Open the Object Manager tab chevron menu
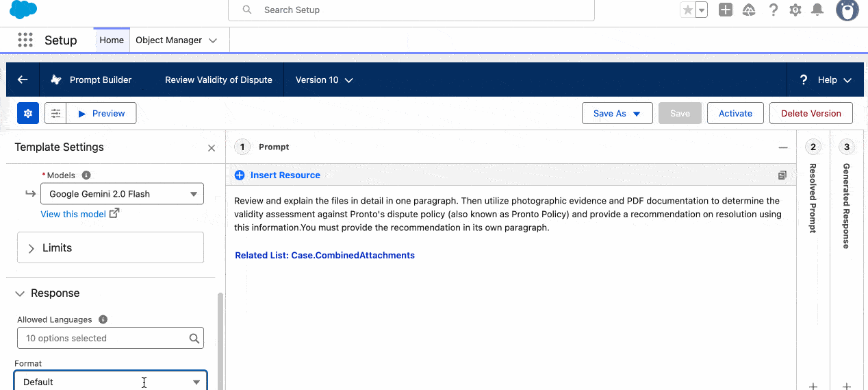Screen dimensions: 868x390 (213, 40)
